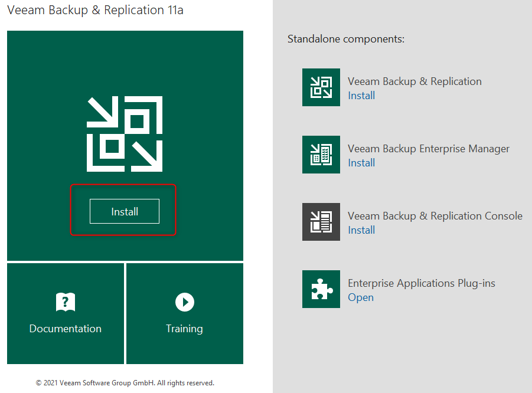Click the Veeam Backup Enterprise Manager icon
This screenshot has height=393, width=532.
click(x=321, y=154)
